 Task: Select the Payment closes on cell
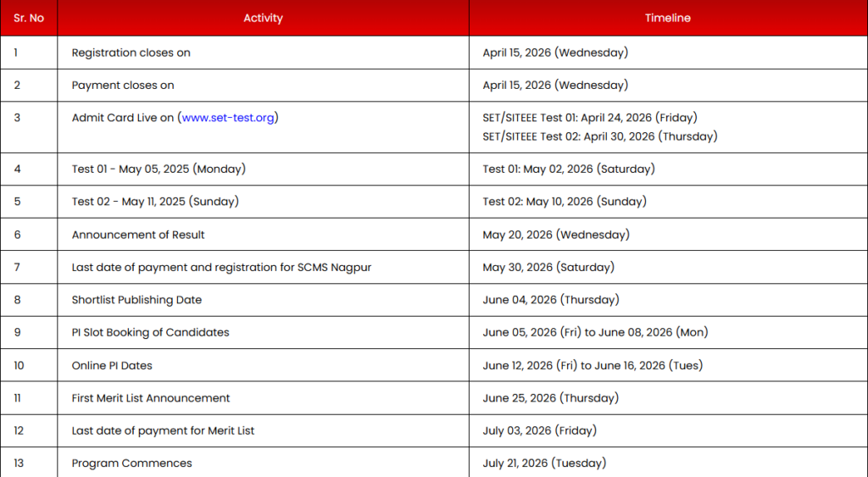[263, 86]
